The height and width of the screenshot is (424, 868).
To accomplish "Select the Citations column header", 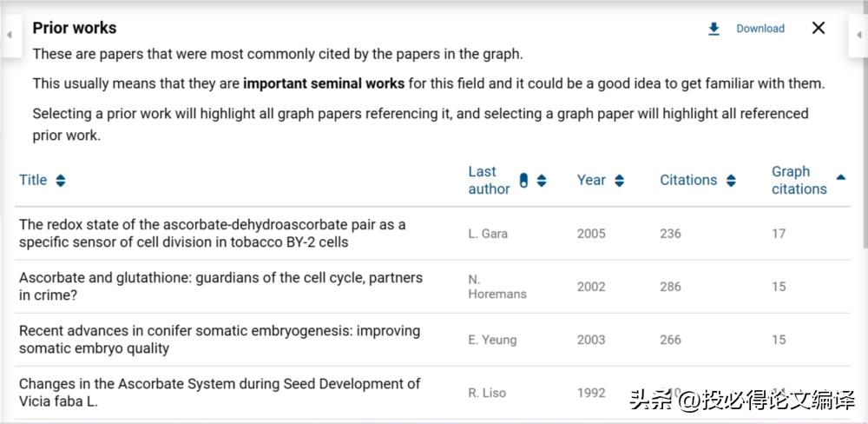I will click(x=688, y=180).
